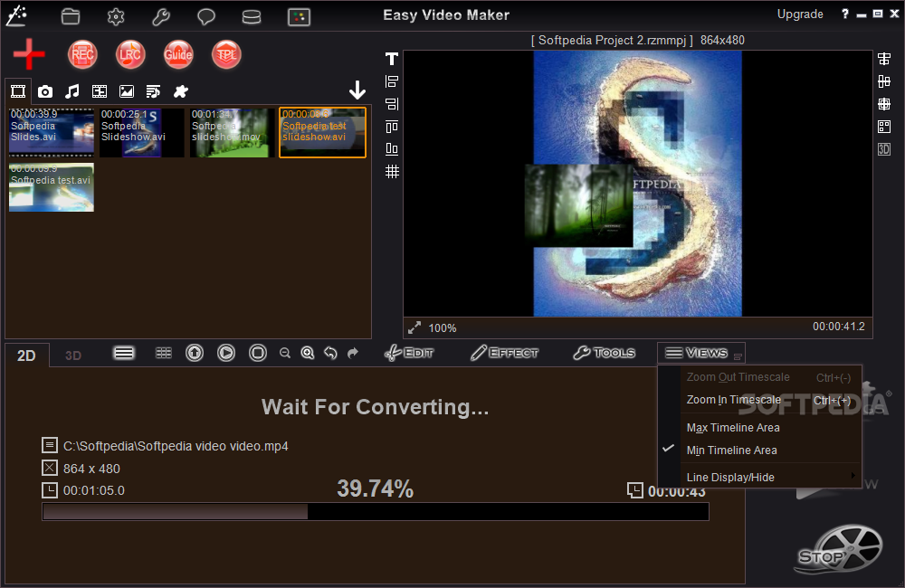The image size is (905, 588).
Task: Click the conversion progress bar
Action: click(x=376, y=512)
